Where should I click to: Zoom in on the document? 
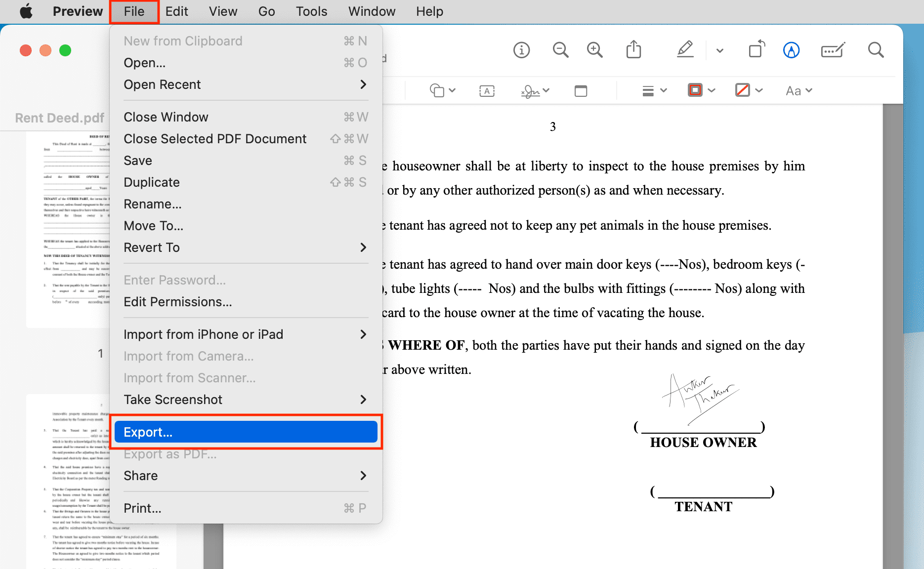coord(594,50)
